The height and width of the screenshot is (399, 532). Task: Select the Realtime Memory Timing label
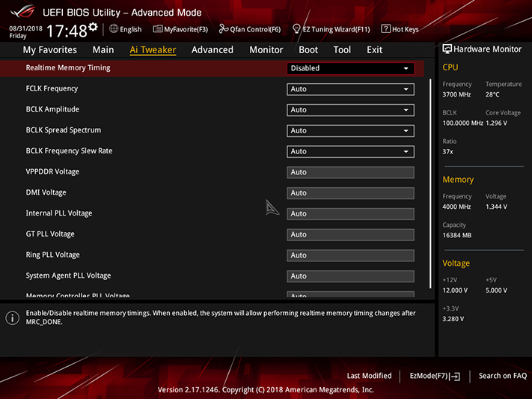[x=68, y=68]
